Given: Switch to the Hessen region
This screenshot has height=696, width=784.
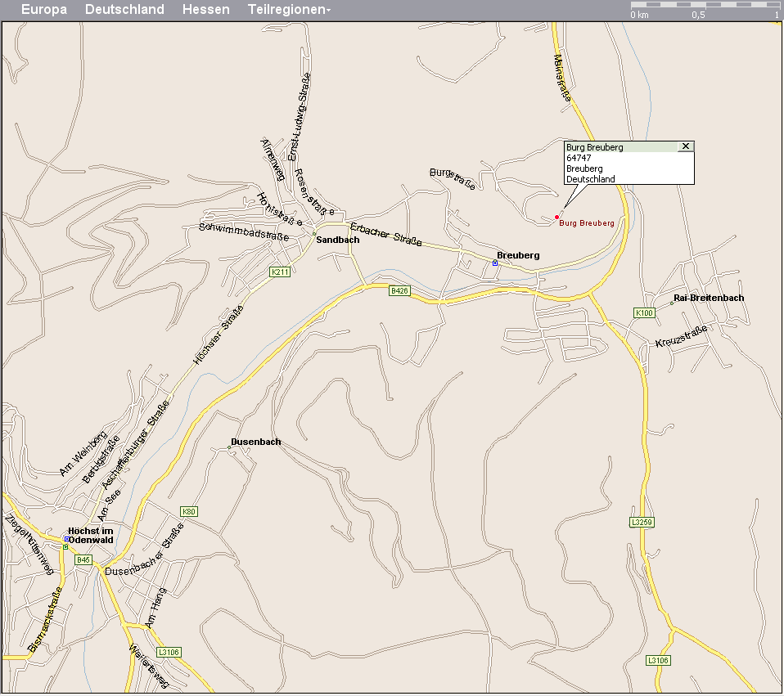Looking at the screenshot, I should tap(205, 10).
